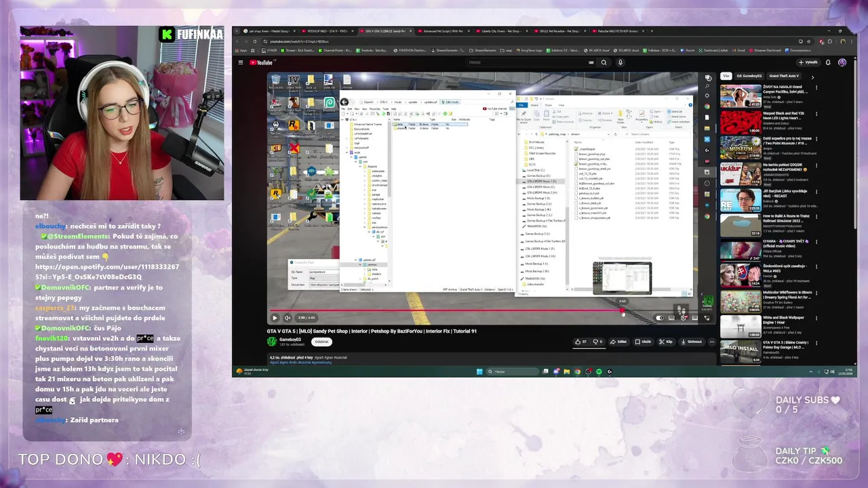Screen dimensions: 868x488
Task: Open more actions ellipsis under the video
Action: (x=711, y=342)
